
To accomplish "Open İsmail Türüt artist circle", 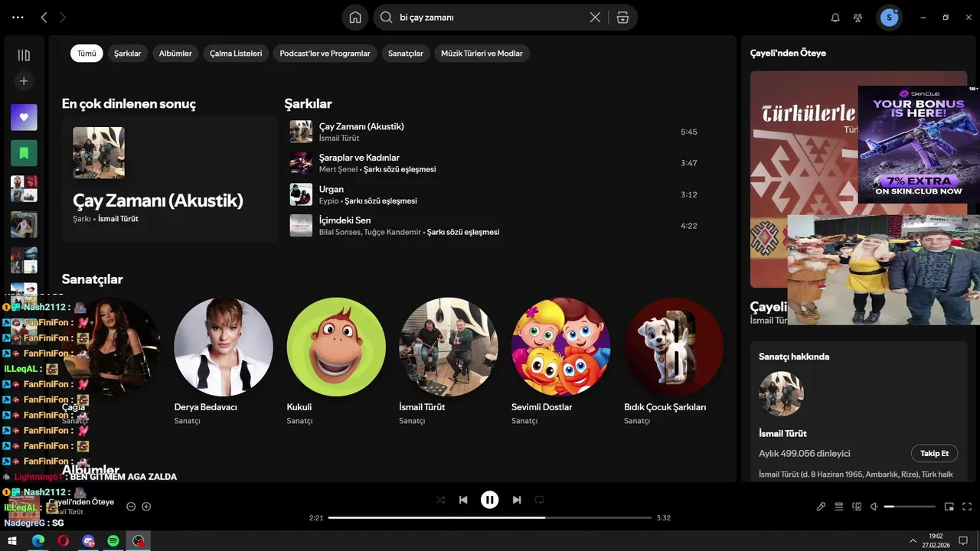I will 449,347.
